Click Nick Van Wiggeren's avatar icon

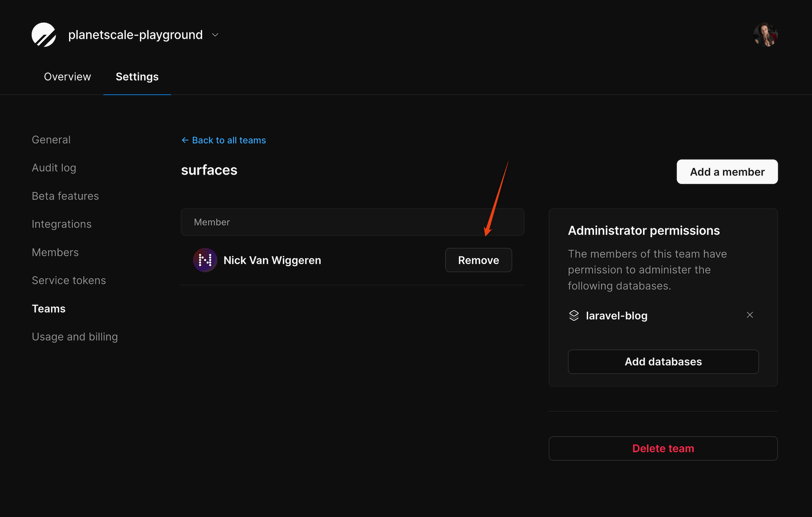(x=205, y=260)
